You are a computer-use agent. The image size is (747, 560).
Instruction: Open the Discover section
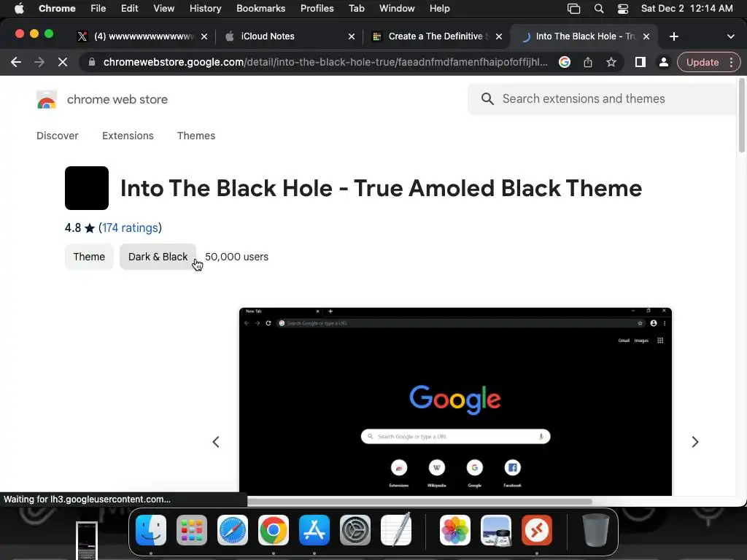pyautogui.click(x=57, y=136)
